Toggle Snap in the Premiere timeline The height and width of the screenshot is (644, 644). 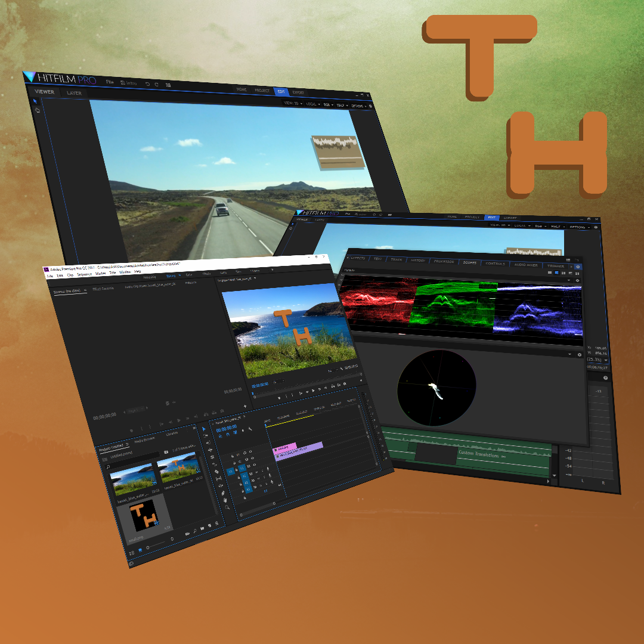pyautogui.click(x=228, y=434)
